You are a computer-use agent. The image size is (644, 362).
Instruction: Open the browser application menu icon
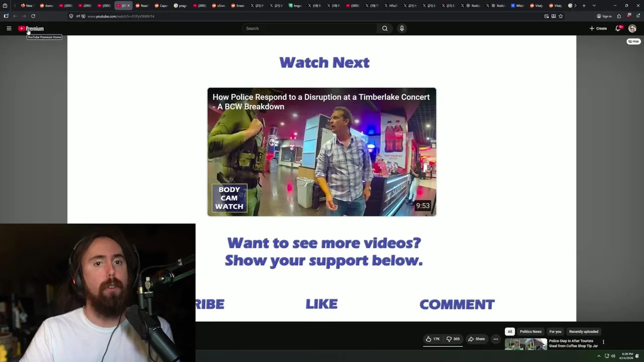pyautogui.click(x=638, y=16)
